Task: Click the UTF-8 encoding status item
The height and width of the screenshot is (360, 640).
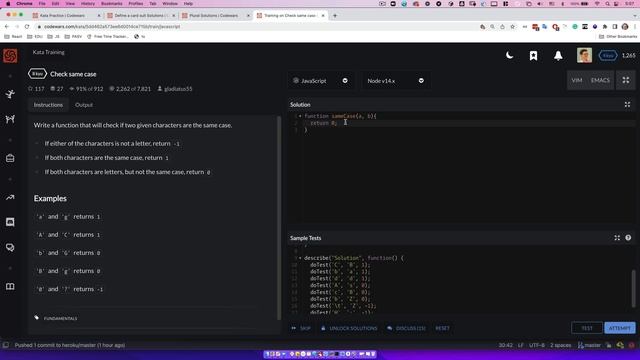Action: tap(537, 345)
